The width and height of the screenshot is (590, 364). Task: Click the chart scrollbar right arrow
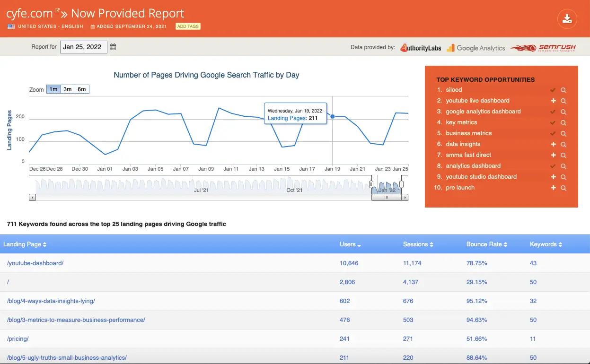405,198
